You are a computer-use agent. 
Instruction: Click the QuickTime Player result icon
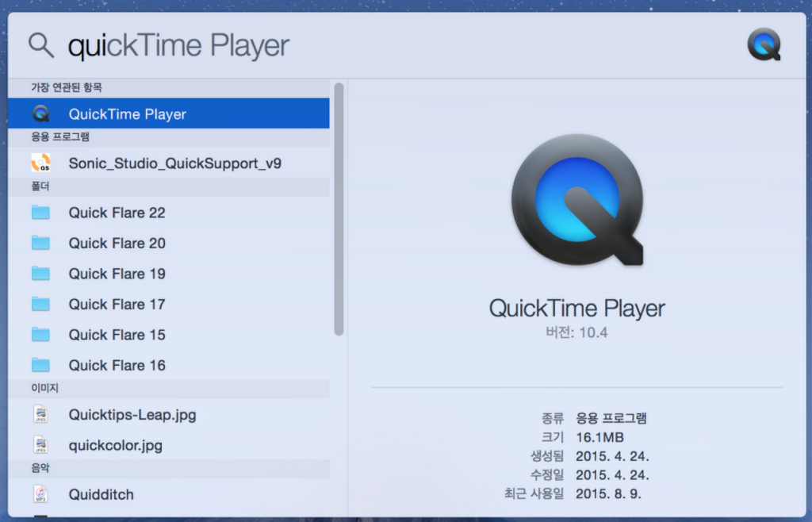click(41, 113)
